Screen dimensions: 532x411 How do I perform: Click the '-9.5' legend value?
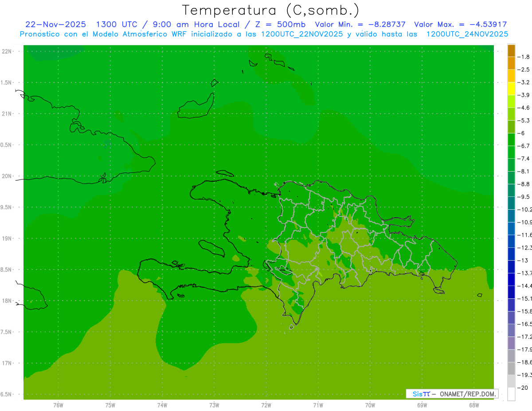(x=524, y=197)
